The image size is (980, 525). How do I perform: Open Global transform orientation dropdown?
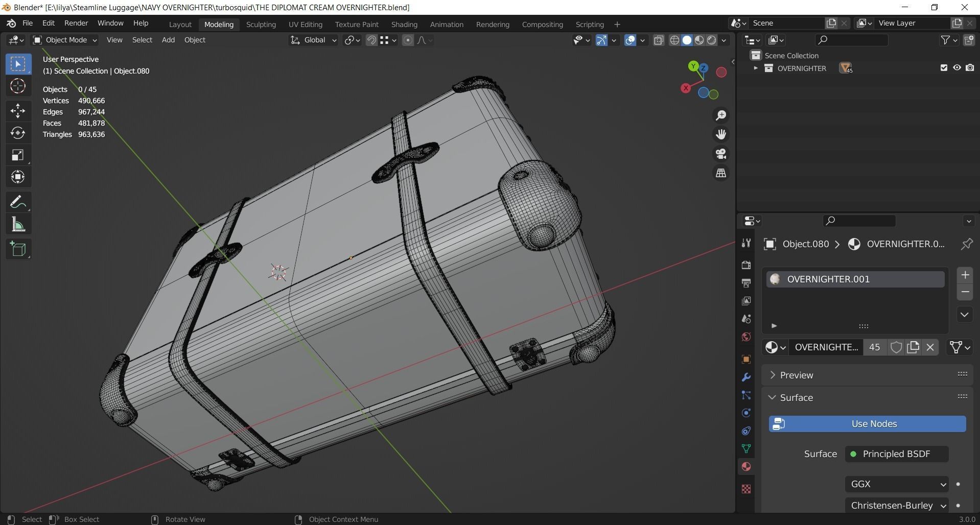pos(313,40)
